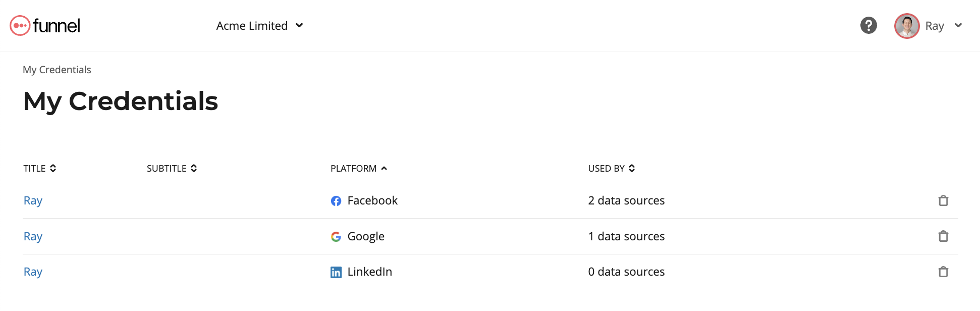Click Ray's profile avatar picture
Screen dimensions: 980x311
[x=907, y=26]
